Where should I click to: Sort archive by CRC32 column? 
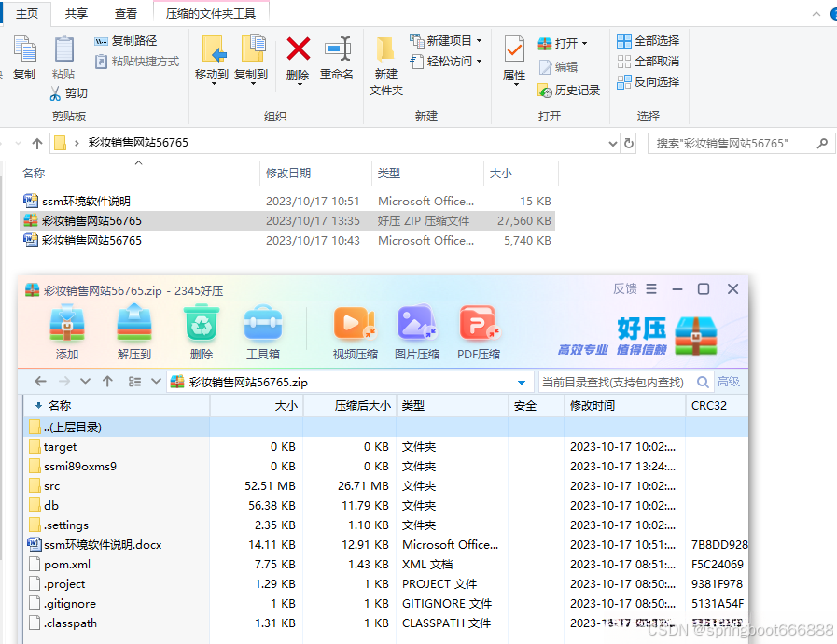point(717,406)
